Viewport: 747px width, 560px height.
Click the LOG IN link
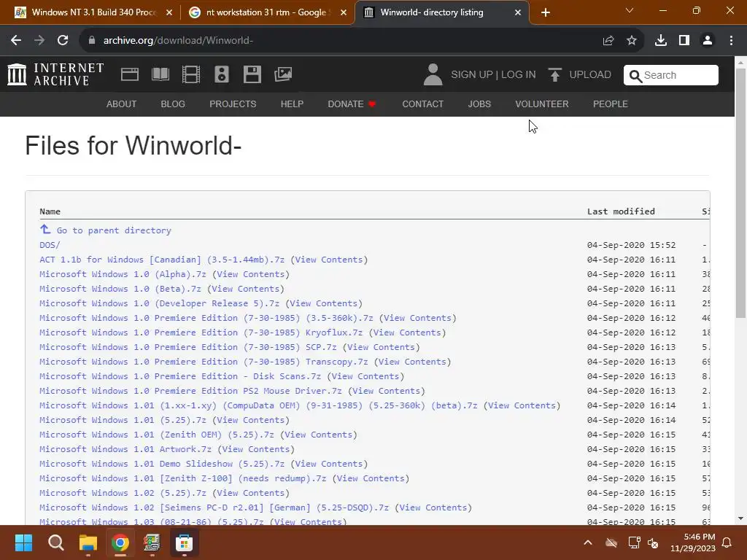point(519,75)
